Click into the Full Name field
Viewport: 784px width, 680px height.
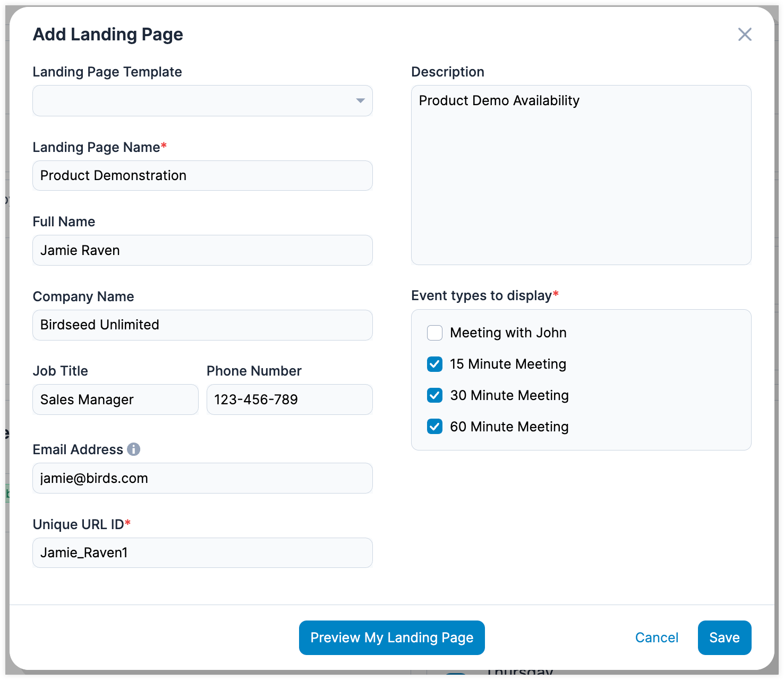click(202, 251)
